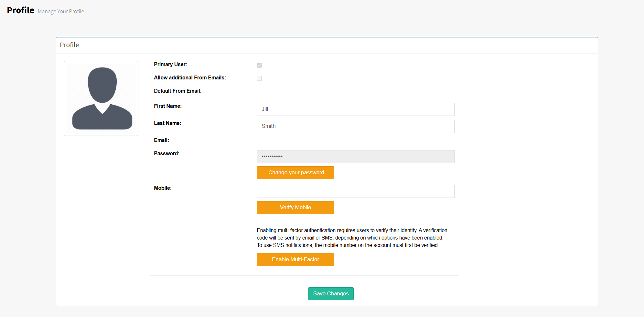Click the Email label text
Image resolution: width=644 pixels, height=317 pixels.
click(161, 140)
